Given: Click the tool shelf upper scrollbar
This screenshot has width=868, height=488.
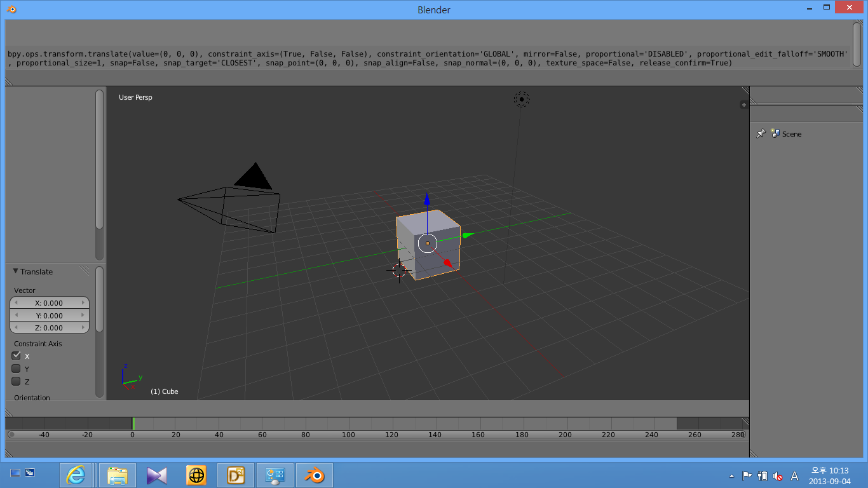Looking at the screenshot, I should (99, 159).
